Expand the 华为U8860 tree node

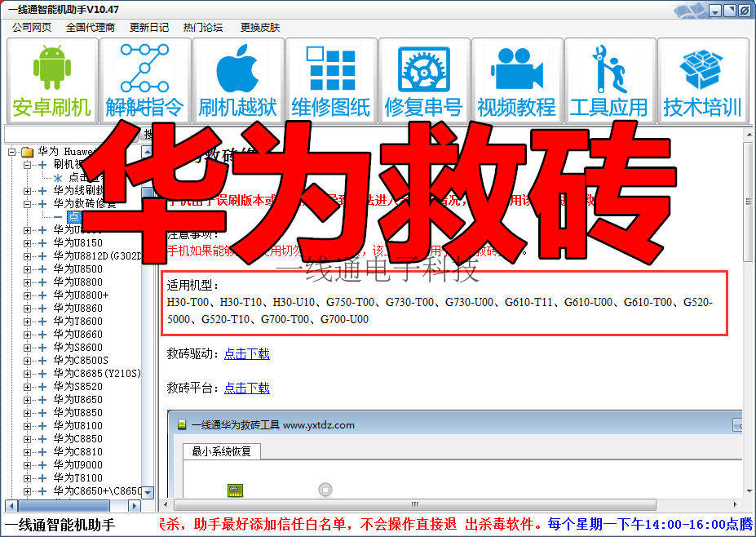(27, 308)
